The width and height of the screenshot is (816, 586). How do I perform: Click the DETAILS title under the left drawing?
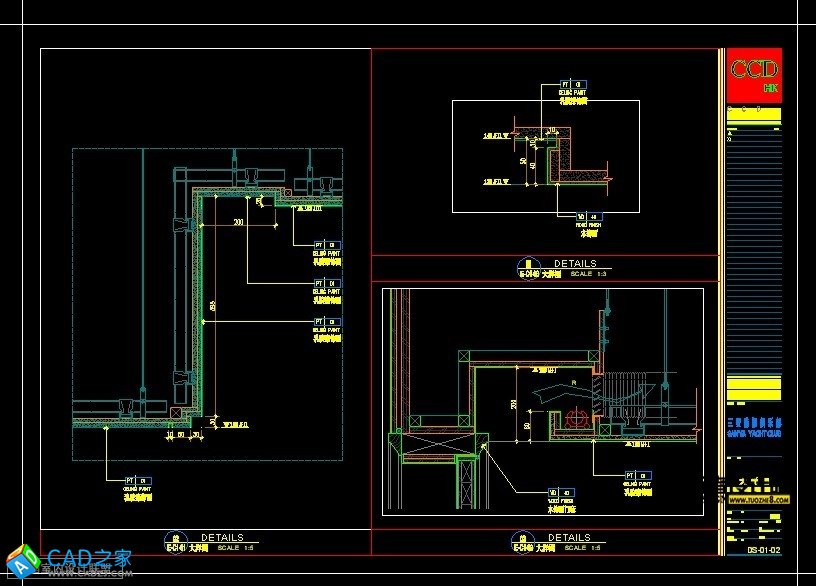click(222, 538)
